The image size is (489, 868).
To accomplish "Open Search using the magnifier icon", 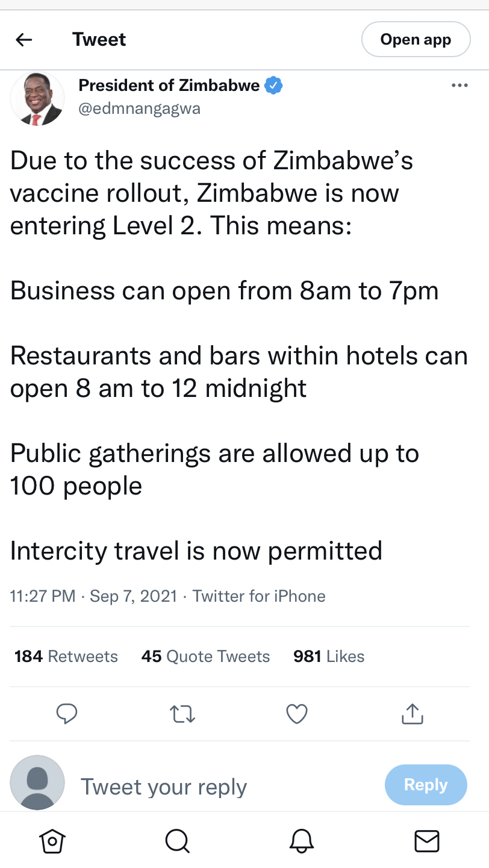I will (x=178, y=841).
